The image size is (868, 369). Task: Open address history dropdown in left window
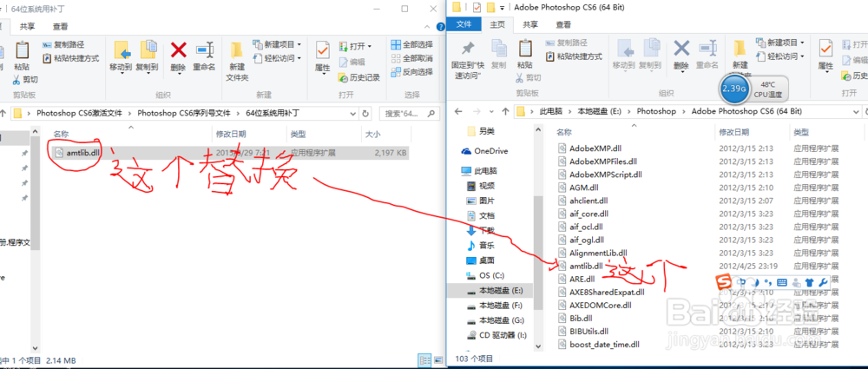(x=354, y=113)
